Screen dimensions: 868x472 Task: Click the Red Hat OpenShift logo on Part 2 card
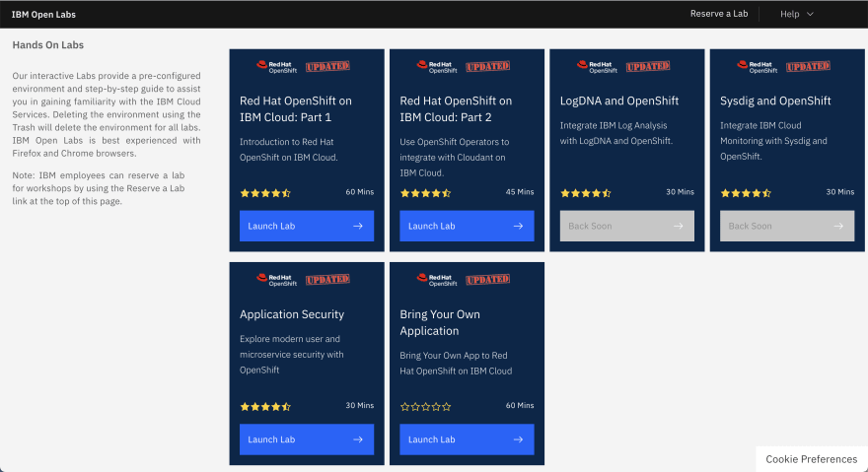point(437,66)
